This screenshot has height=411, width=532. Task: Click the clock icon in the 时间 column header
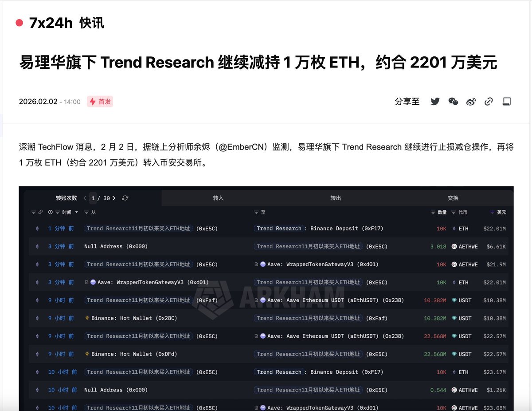point(51,213)
